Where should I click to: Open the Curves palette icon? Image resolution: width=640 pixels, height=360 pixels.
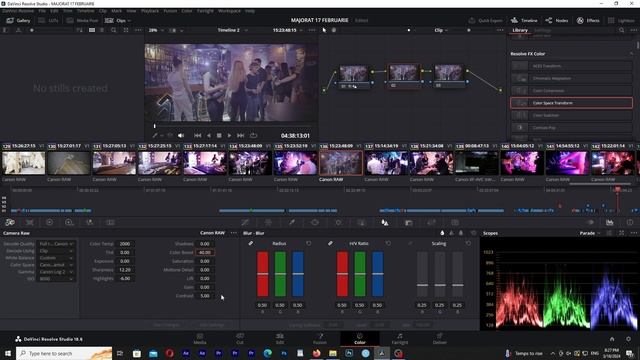[245, 222]
